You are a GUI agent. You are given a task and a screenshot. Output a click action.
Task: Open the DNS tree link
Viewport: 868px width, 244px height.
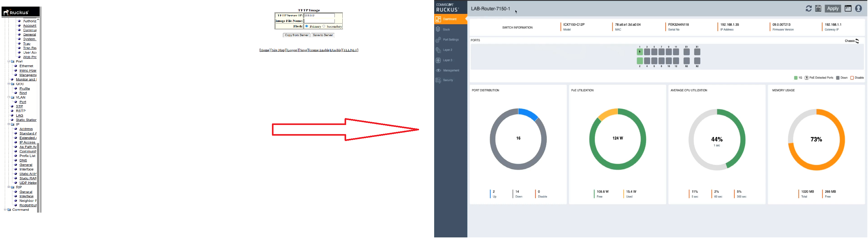(x=23, y=160)
